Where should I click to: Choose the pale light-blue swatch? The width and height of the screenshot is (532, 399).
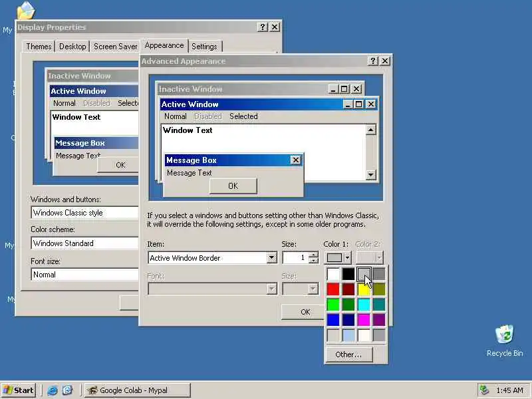point(348,335)
